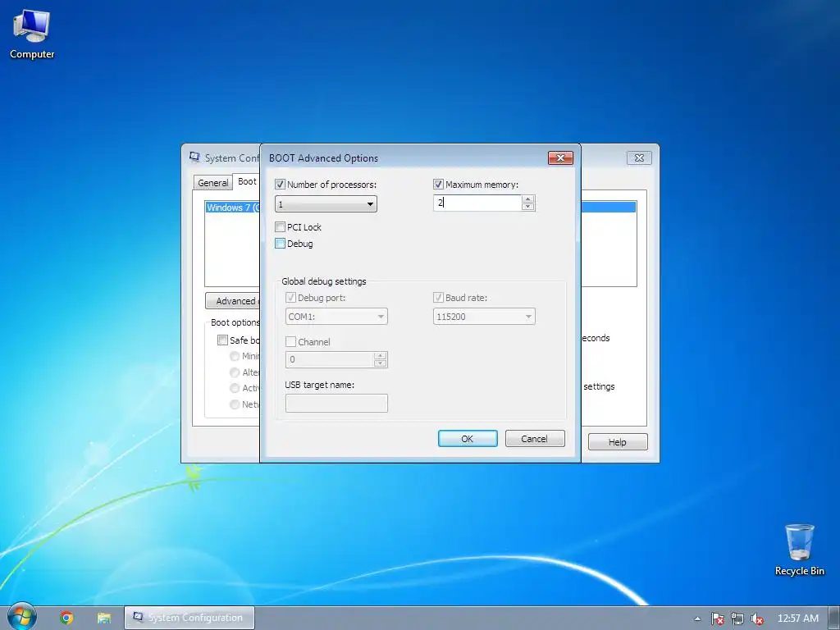Select the Network safe boot radio
Viewport: 840px width, 630px height.
tap(234, 404)
